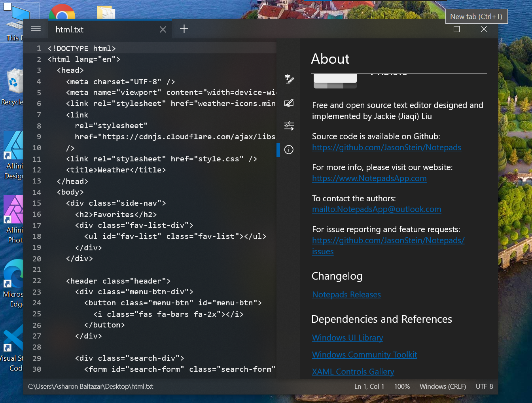Screen dimensions: 532x403
Task: Close the Notepads window
Action: click(x=484, y=29)
